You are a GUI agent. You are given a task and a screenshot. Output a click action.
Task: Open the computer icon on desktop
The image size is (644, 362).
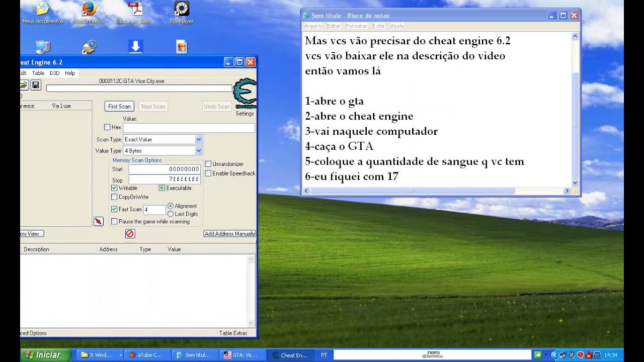[x=43, y=47]
